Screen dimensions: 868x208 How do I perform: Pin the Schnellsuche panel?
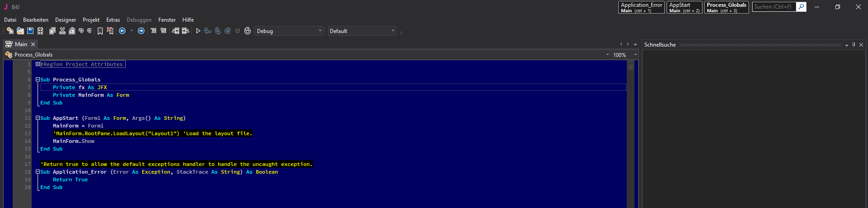[854, 45]
